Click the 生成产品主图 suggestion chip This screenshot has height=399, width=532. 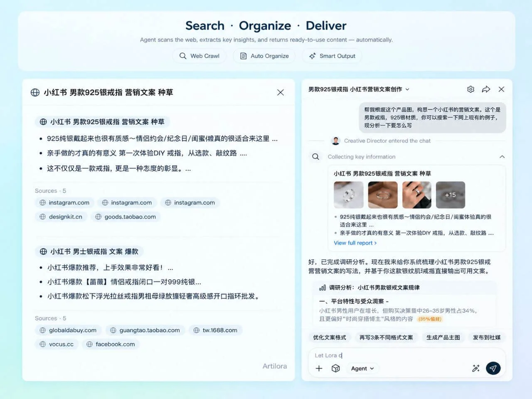[443, 337]
